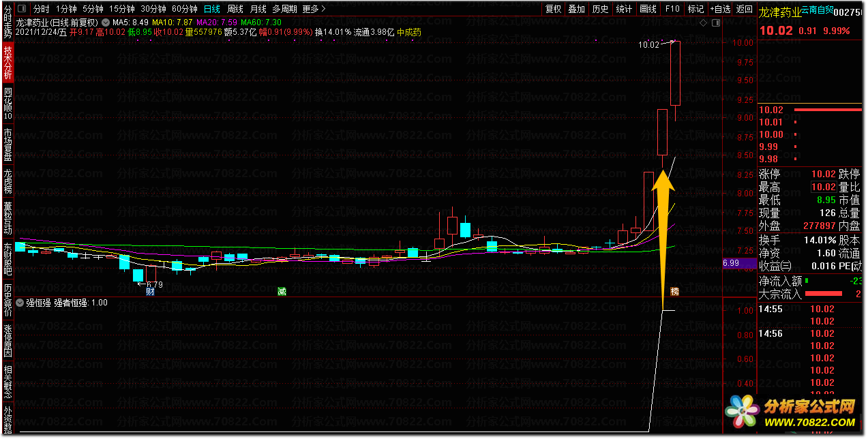Add stock via the +自选 button
This screenshot has width=868, height=439.
coord(720,9)
